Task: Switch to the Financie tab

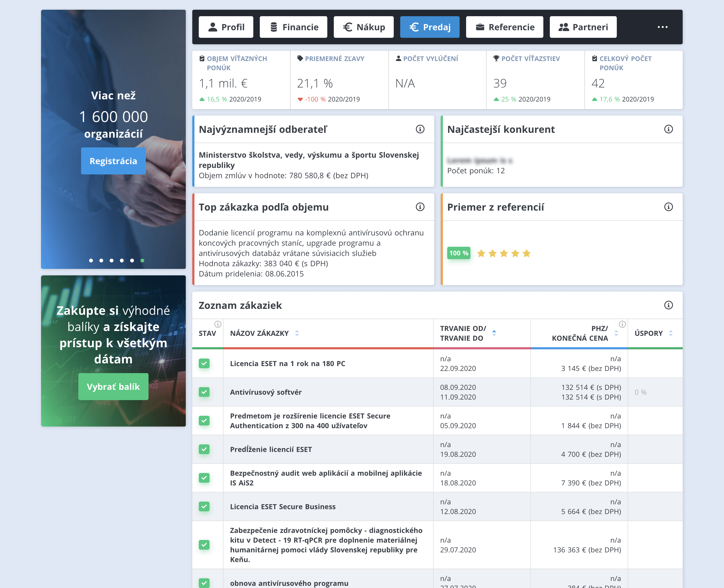Action: tap(293, 27)
